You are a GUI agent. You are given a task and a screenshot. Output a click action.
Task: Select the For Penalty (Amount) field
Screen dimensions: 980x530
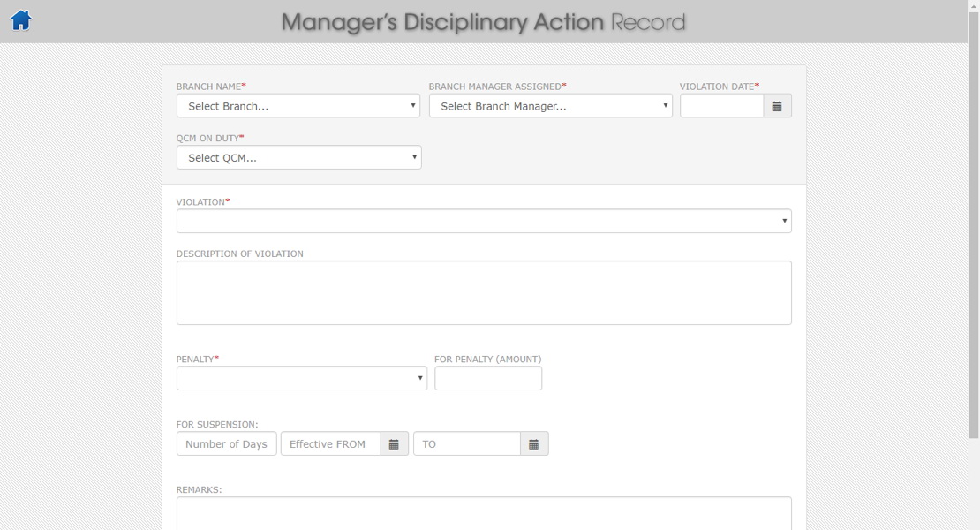pos(487,378)
